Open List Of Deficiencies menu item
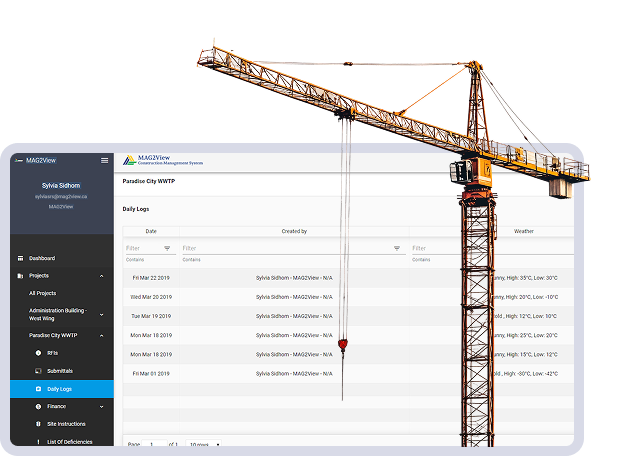This screenshot has height=456, width=619. click(x=70, y=441)
